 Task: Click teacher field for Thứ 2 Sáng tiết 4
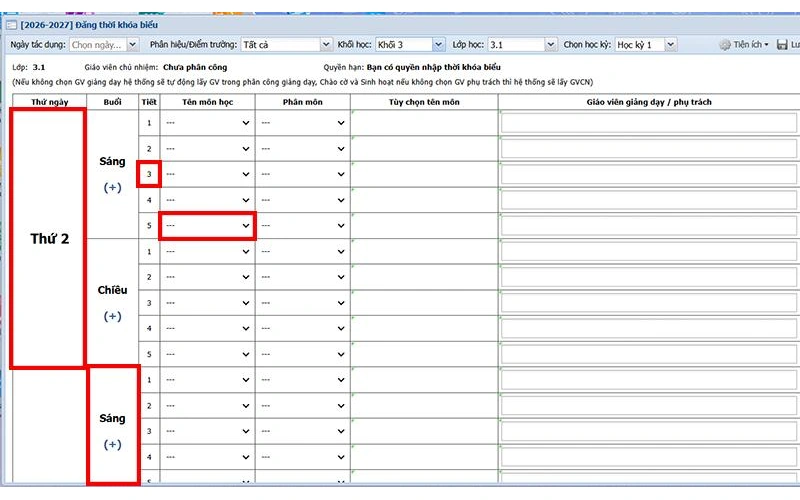649,200
